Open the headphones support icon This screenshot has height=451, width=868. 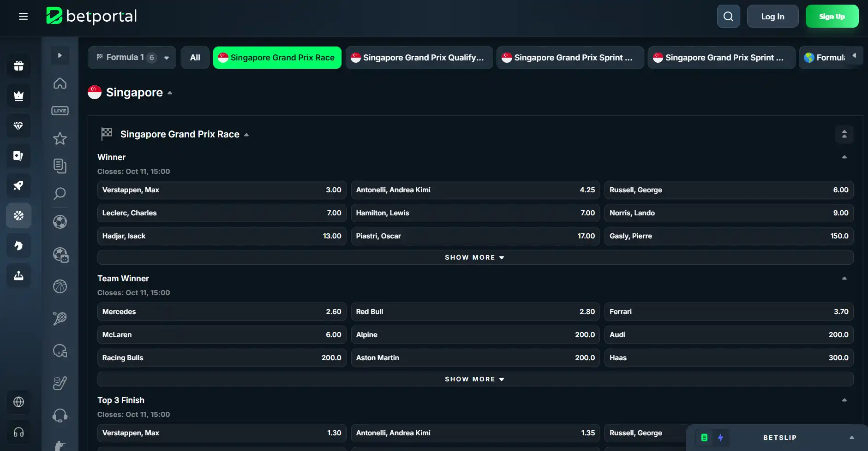click(18, 432)
